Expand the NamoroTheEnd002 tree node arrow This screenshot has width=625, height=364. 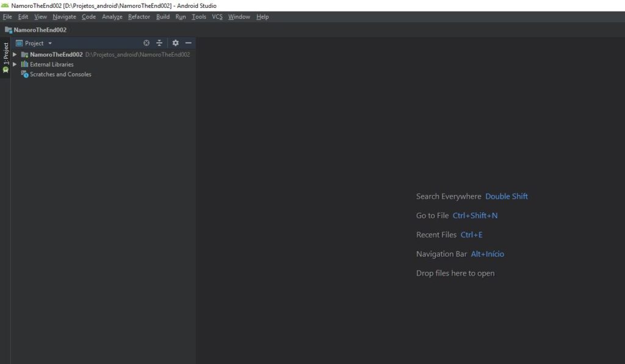(x=15, y=54)
